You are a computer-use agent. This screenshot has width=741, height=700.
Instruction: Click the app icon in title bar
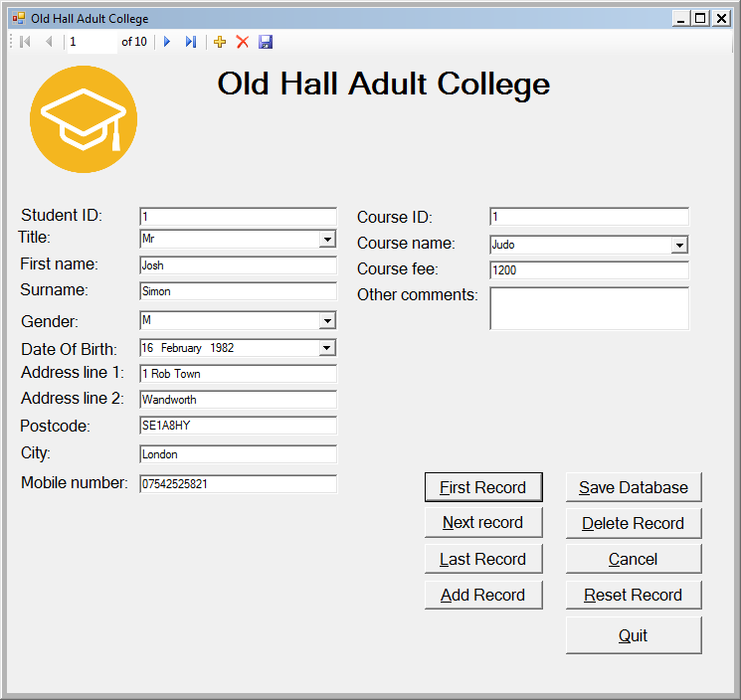pyautogui.click(x=19, y=19)
